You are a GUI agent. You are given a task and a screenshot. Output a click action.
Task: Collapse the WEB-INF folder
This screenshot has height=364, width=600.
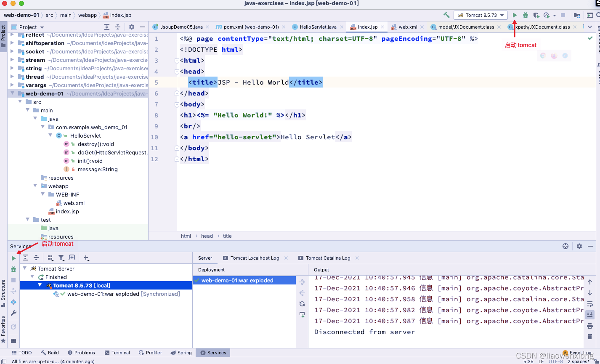click(43, 195)
